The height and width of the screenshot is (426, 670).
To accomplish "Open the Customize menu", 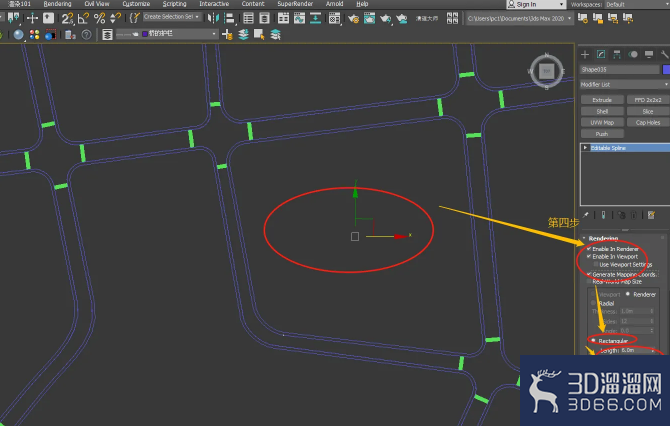I will click(x=136, y=4).
